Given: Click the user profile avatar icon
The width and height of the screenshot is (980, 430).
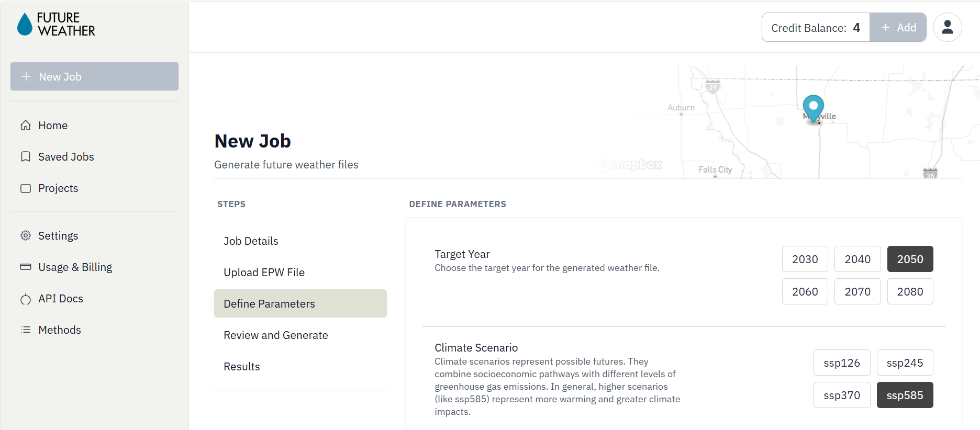Looking at the screenshot, I should pos(947,27).
